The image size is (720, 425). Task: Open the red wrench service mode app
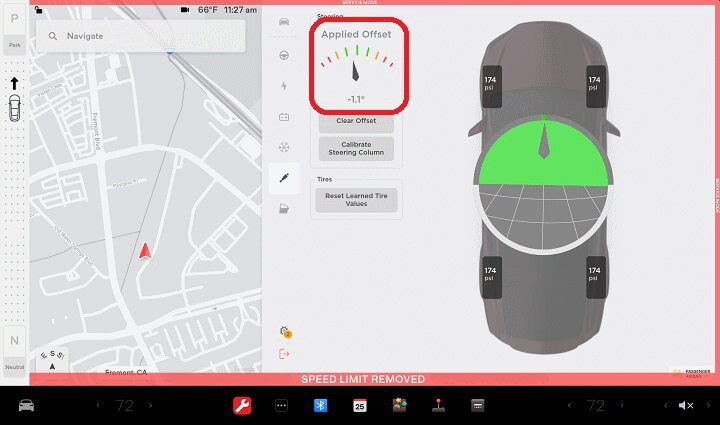[x=241, y=405]
